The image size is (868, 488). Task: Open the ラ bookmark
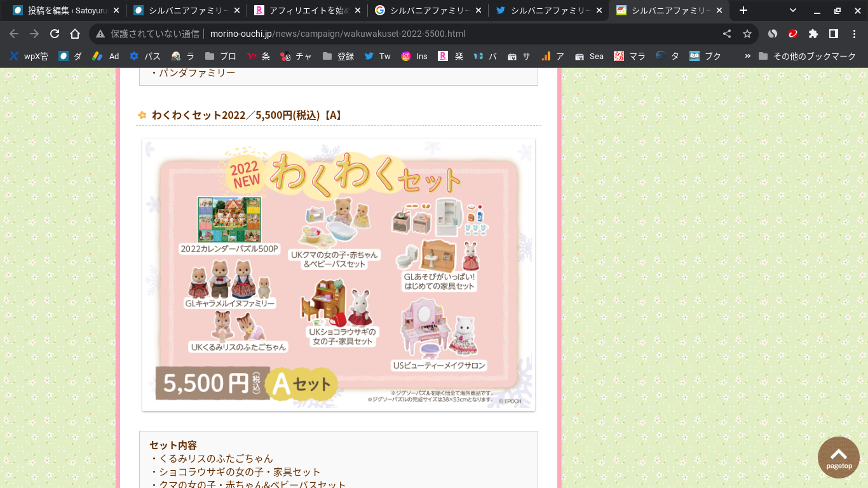[183, 56]
